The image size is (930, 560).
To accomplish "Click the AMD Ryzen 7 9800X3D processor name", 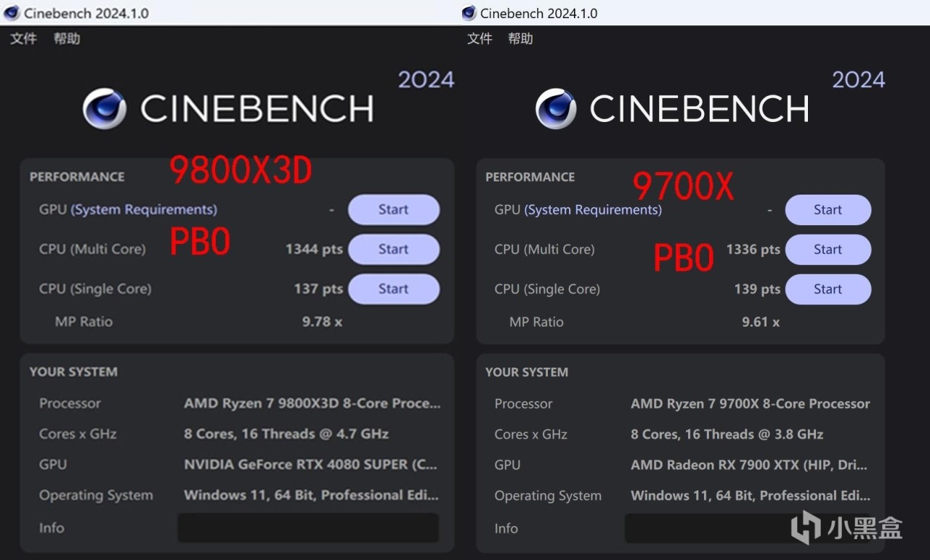I will (x=312, y=403).
